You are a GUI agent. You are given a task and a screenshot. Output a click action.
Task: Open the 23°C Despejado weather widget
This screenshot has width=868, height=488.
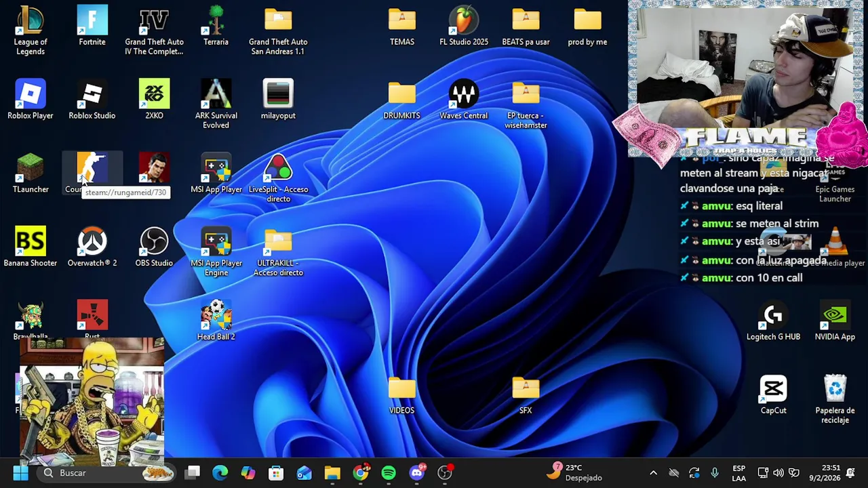[x=575, y=472]
